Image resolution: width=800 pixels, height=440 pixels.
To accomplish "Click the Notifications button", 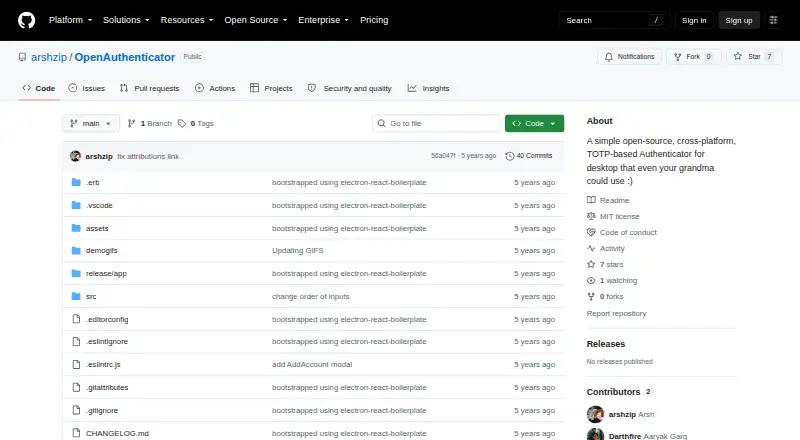I will tap(630, 57).
